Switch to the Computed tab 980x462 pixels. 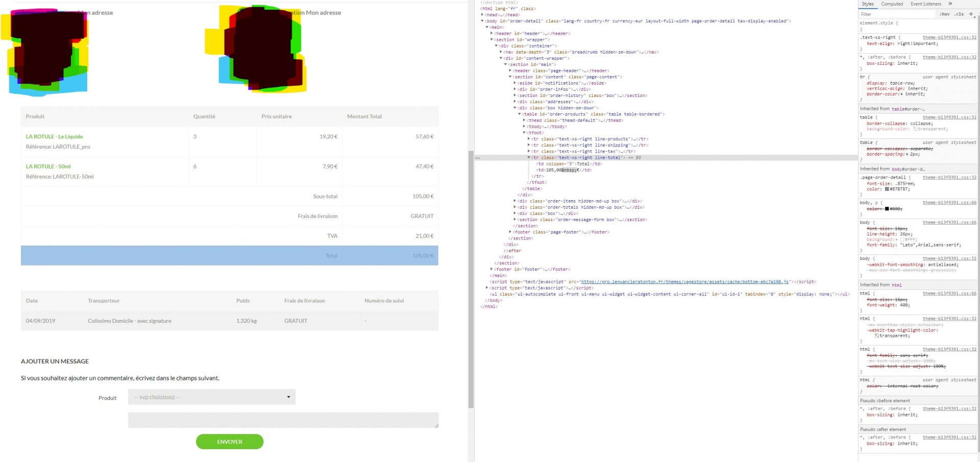coord(892,4)
